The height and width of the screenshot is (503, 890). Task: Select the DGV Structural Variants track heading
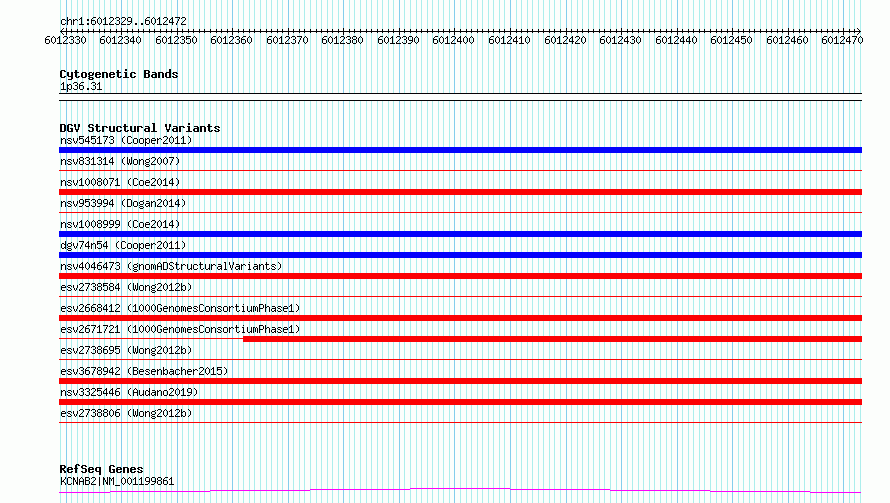click(140, 128)
